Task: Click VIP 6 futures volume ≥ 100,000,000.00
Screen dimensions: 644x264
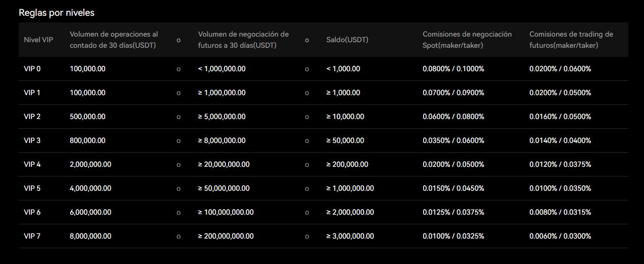Action: pos(226,212)
